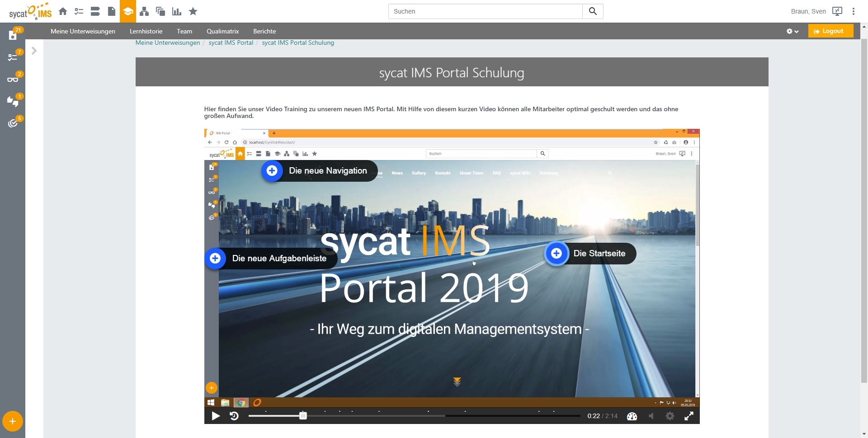The width and height of the screenshot is (868, 438).
Task: Play the training video
Action: pyautogui.click(x=216, y=416)
